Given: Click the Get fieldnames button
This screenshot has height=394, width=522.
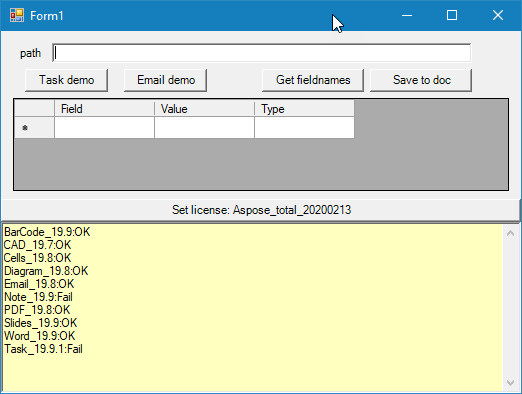Looking at the screenshot, I should 313,80.
